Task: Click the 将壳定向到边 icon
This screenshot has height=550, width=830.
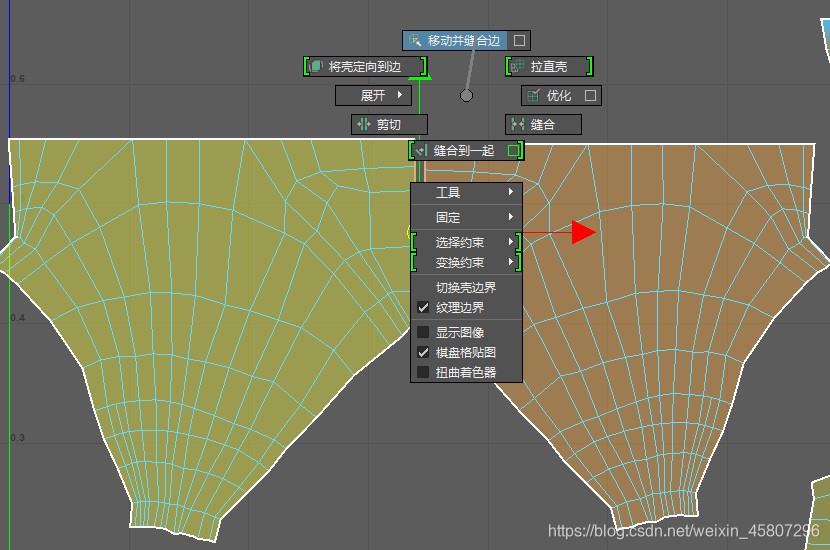Action: coord(316,66)
